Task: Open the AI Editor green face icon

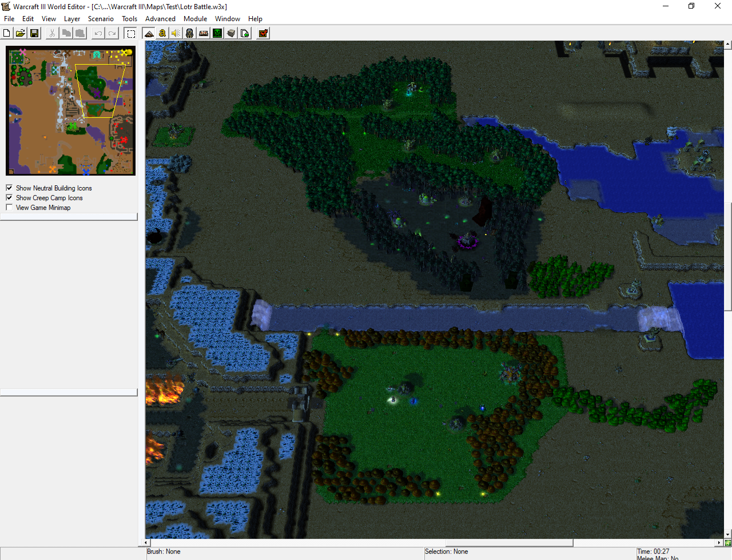Action: [217, 33]
